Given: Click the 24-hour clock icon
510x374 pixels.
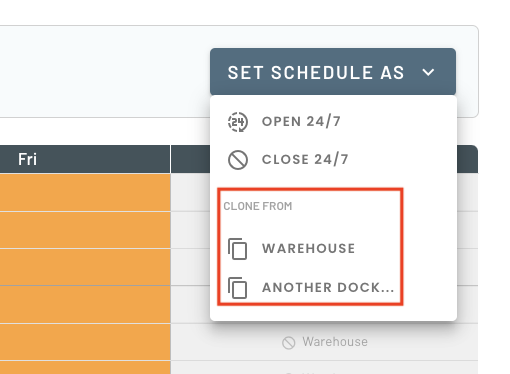Looking at the screenshot, I should (238, 122).
